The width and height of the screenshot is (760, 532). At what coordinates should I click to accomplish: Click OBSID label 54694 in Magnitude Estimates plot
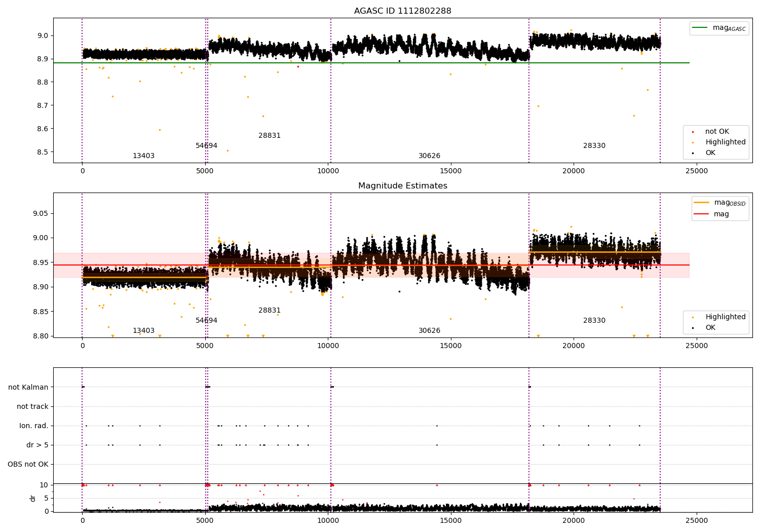coord(206,321)
